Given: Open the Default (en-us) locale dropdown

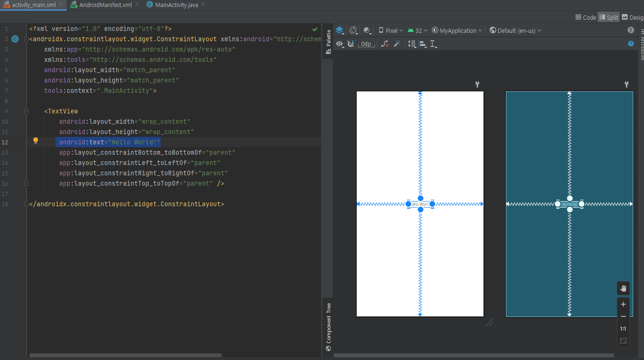Looking at the screenshot, I should click(x=515, y=30).
